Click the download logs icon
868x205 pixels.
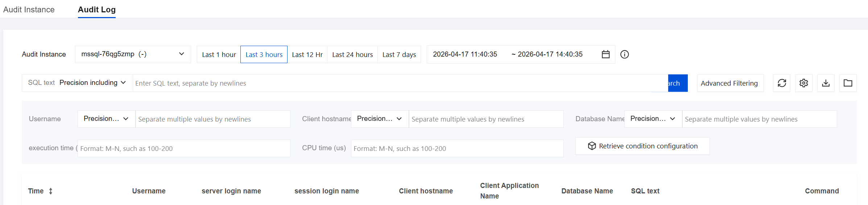point(826,83)
